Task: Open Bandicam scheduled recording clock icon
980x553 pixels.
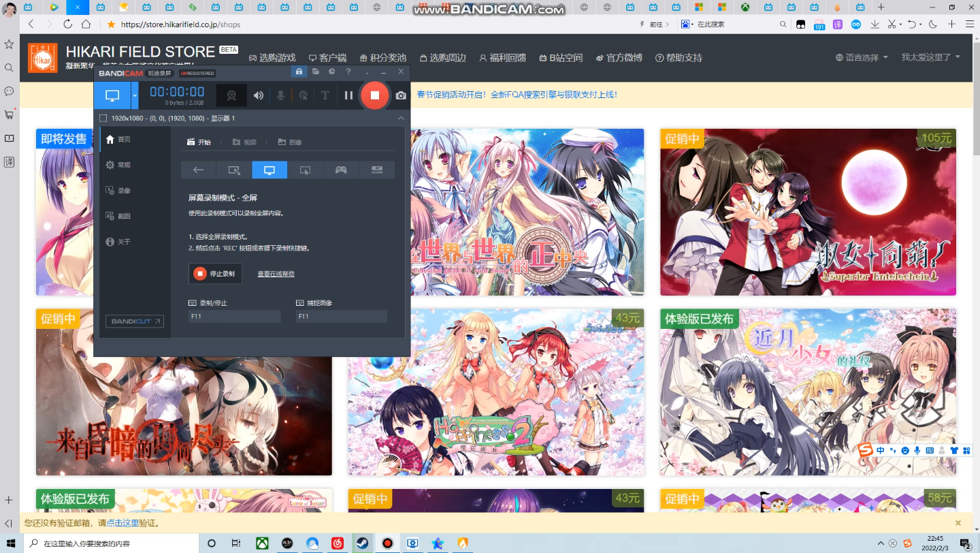Action: [332, 72]
